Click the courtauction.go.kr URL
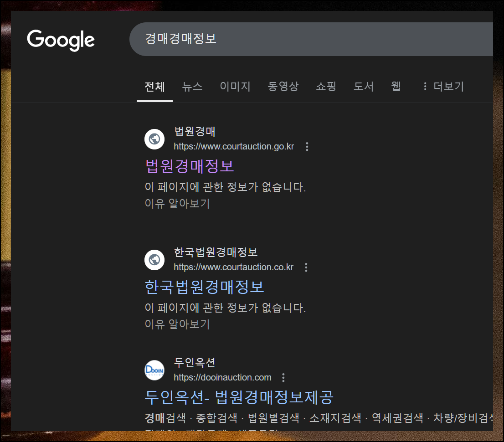The width and height of the screenshot is (504, 442). [x=234, y=147]
